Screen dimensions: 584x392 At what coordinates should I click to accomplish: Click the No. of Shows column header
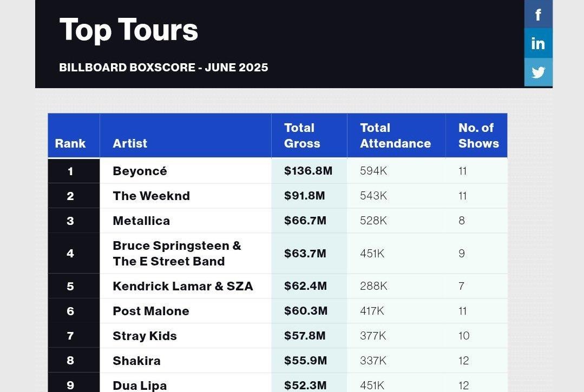click(x=478, y=135)
